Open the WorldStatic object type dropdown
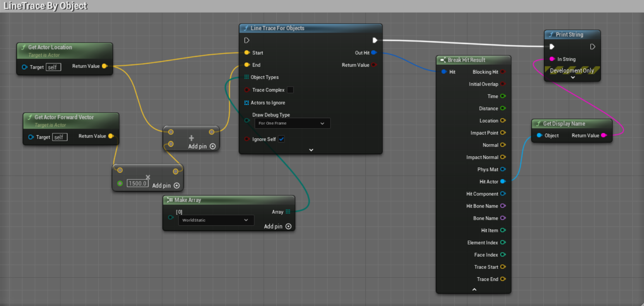The height and width of the screenshot is (306, 644). (x=216, y=220)
